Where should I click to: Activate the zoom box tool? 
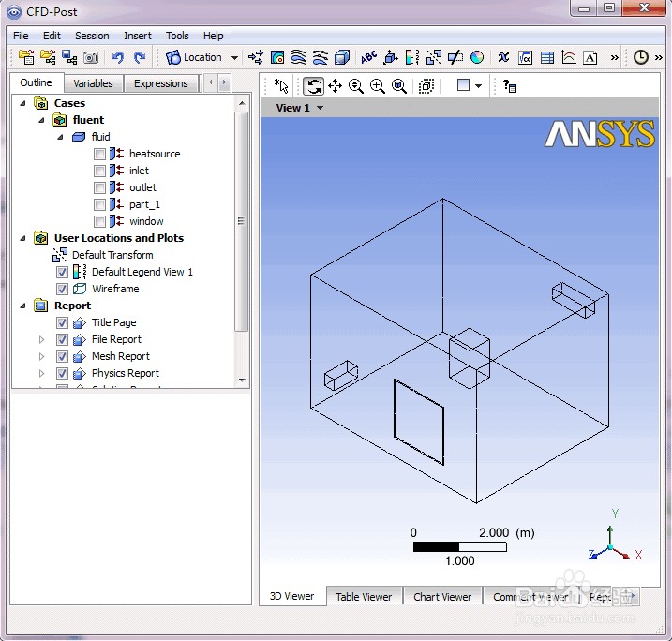tap(377, 86)
